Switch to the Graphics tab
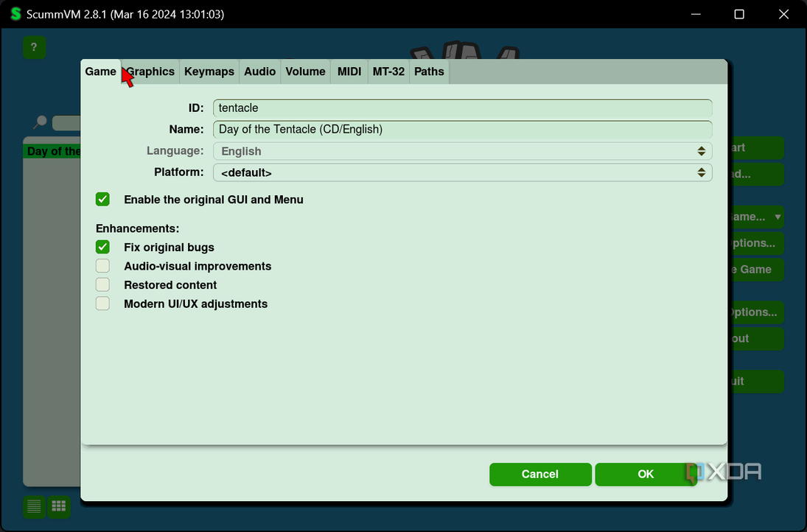The height and width of the screenshot is (532, 807). tap(150, 71)
